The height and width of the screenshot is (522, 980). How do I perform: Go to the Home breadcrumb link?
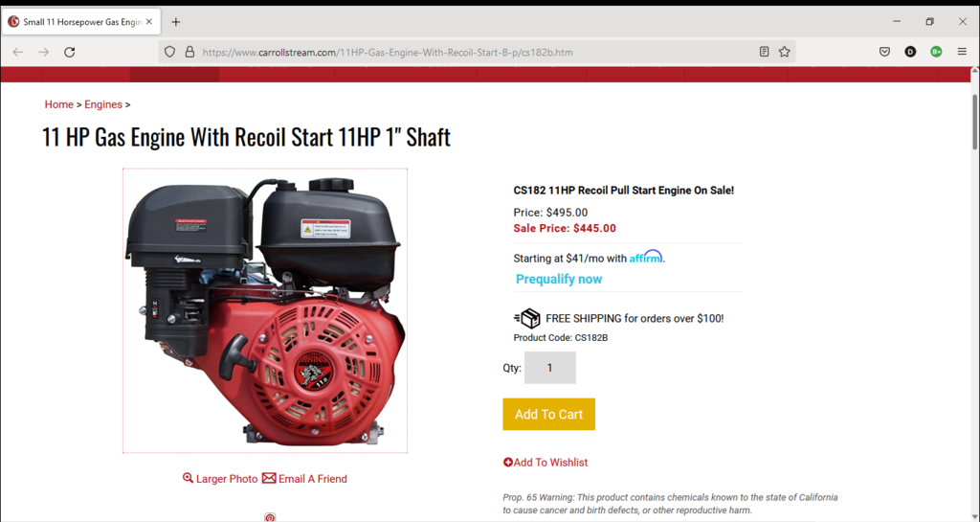(58, 104)
